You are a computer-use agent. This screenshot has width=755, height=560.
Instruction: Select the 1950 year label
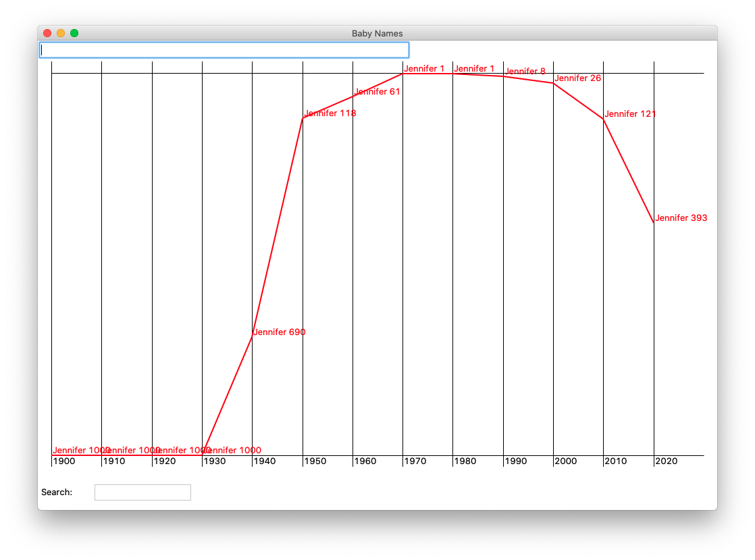315,461
